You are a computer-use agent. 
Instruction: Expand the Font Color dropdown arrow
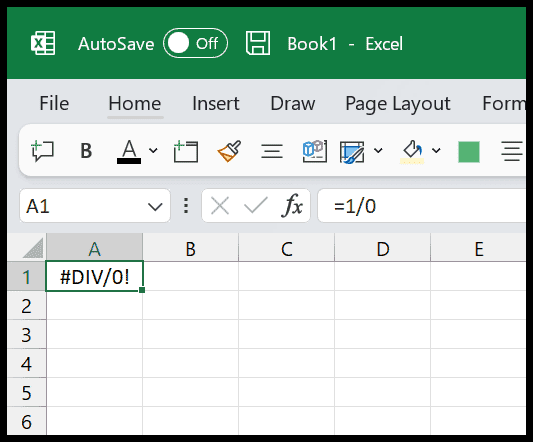click(x=153, y=150)
